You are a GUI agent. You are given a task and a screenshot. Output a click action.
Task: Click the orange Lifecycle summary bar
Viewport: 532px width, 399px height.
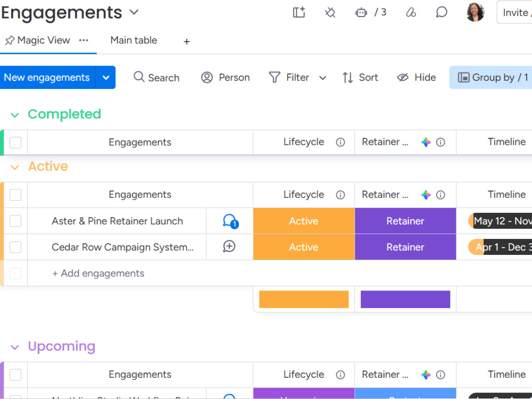coord(304,299)
